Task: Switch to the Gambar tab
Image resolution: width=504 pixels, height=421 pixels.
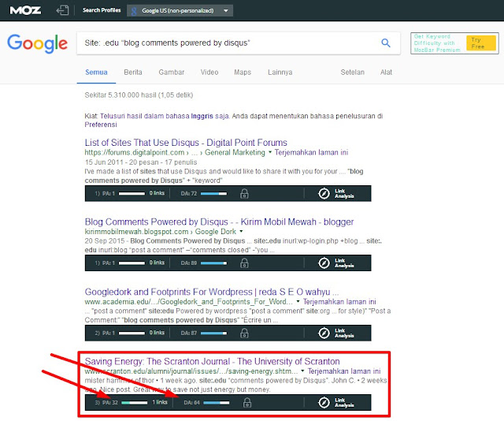Action: coord(172,72)
